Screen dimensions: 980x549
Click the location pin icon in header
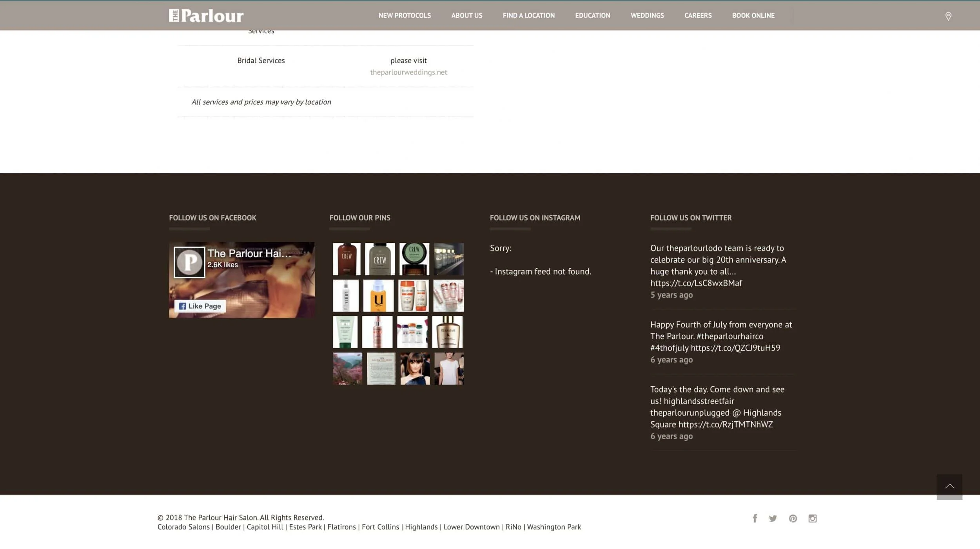(948, 16)
